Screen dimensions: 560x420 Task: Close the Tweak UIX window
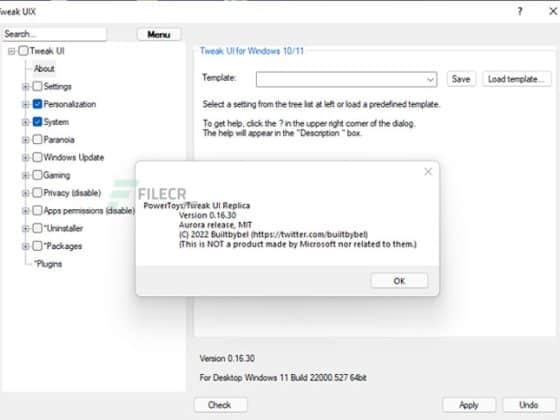[552, 11]
